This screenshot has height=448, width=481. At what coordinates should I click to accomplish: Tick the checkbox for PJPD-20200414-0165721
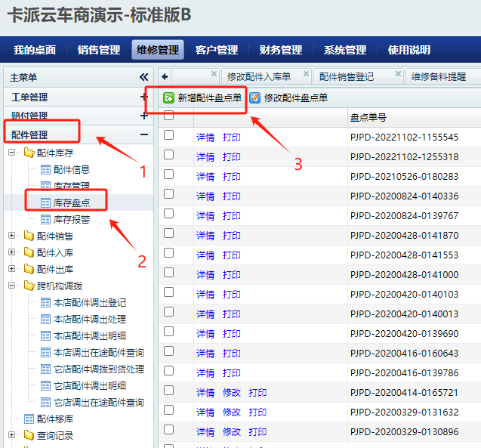click(169, 391)
